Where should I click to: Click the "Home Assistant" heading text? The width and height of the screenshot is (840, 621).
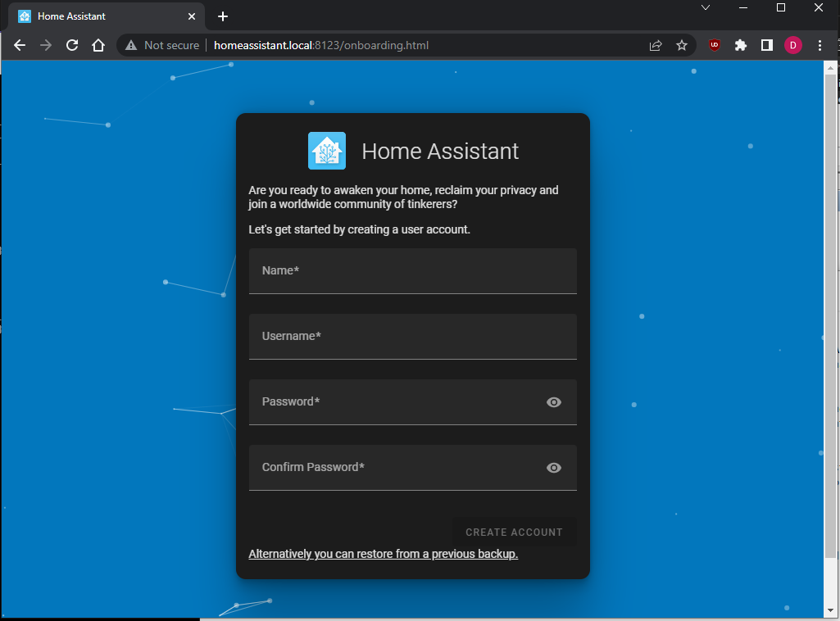coord(440,152)
